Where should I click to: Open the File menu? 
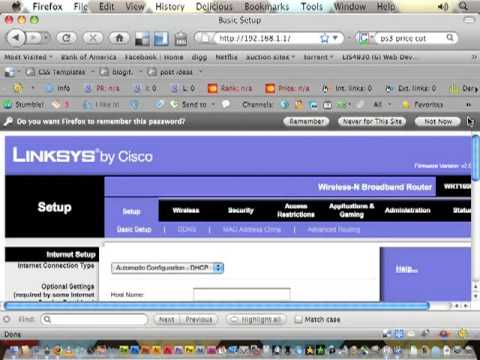(x=81, y=6)
